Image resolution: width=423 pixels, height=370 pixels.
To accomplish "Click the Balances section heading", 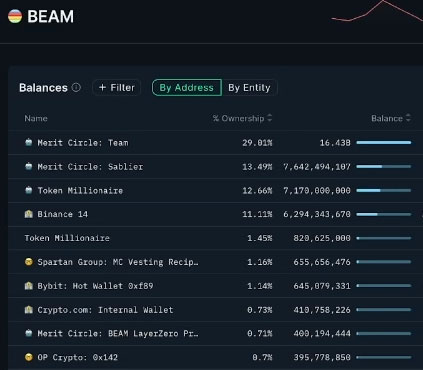I will click(43, 88).
